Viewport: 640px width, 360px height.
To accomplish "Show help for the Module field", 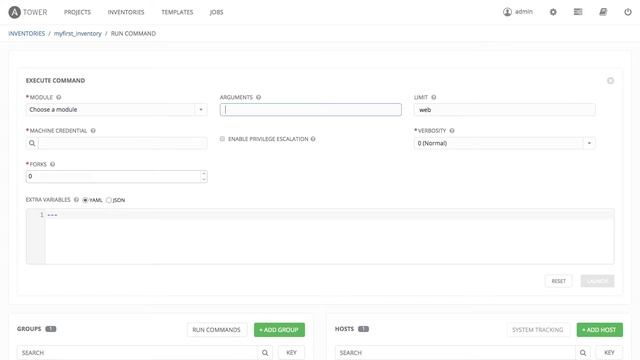I will point(59,97).
